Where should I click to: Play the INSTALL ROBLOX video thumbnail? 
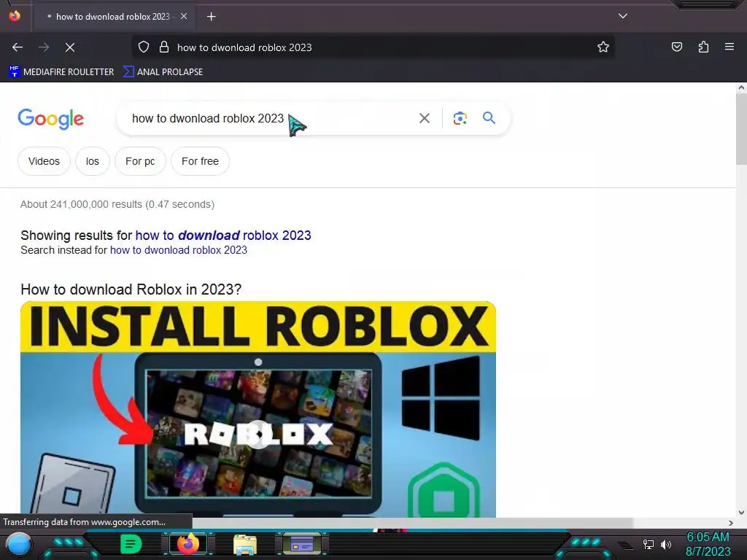(x=258, y=435)
